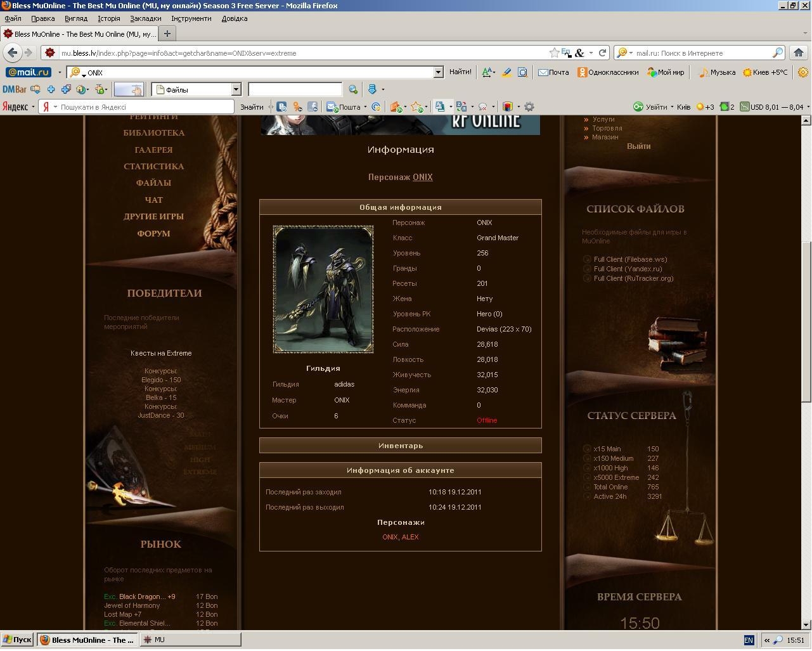Viewport: 812px width, 651px height.
Task: Open Одноклассники from the Mail.ru toolbar
Action: pyautogui.click(x=608, y=72)
